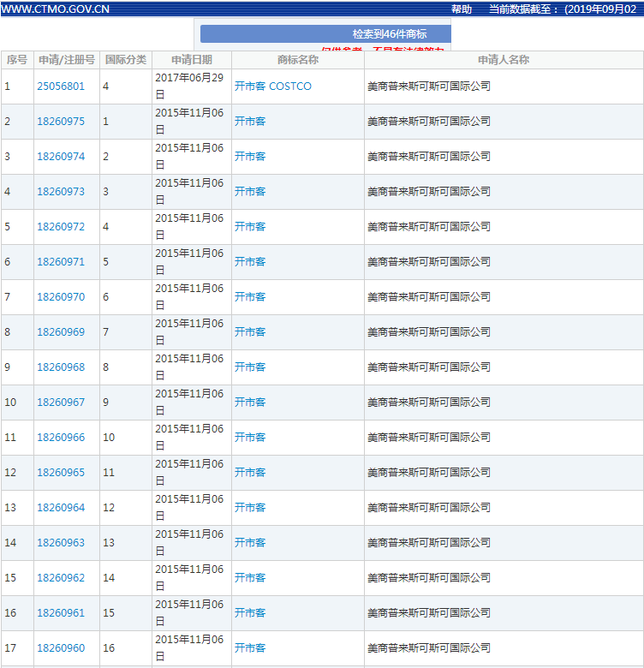Screen dimensions: 644x668
Task: Open registration number 18260966
Action: (x=61, y=437)
